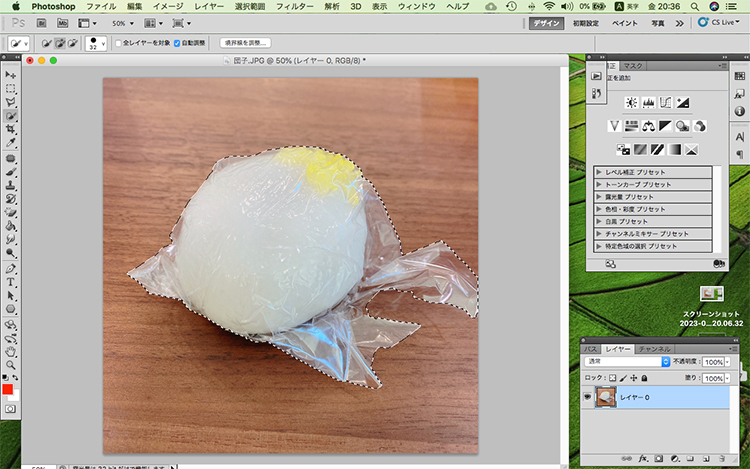Add Channel Mixer adjustment icon
The width and height of the screenshot is (750, 469).
[x=700, y=126]
